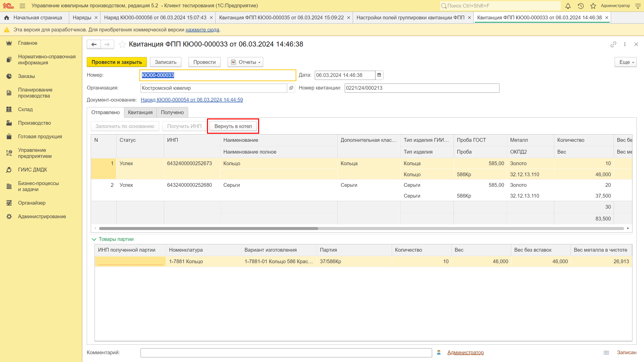
Task: Click the horizontal scrollbar of the table
Action: click(x=209, y=229)
